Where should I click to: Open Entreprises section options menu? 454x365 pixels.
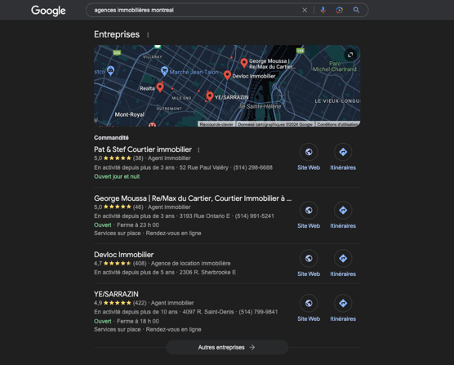click(x=148, y=35)
